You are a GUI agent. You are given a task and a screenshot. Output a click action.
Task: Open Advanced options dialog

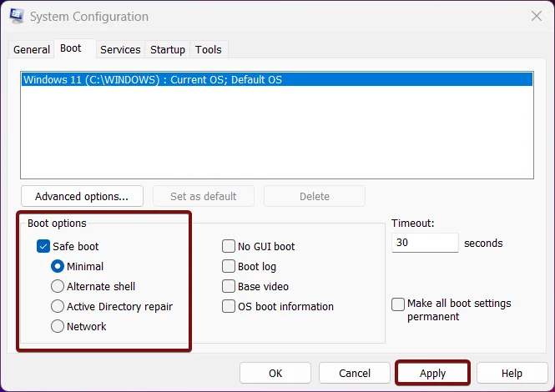(82, 196)
